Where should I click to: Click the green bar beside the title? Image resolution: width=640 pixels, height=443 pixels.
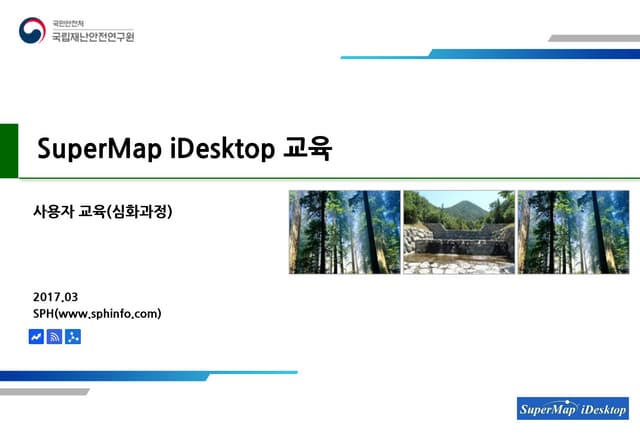coord(8,150)
